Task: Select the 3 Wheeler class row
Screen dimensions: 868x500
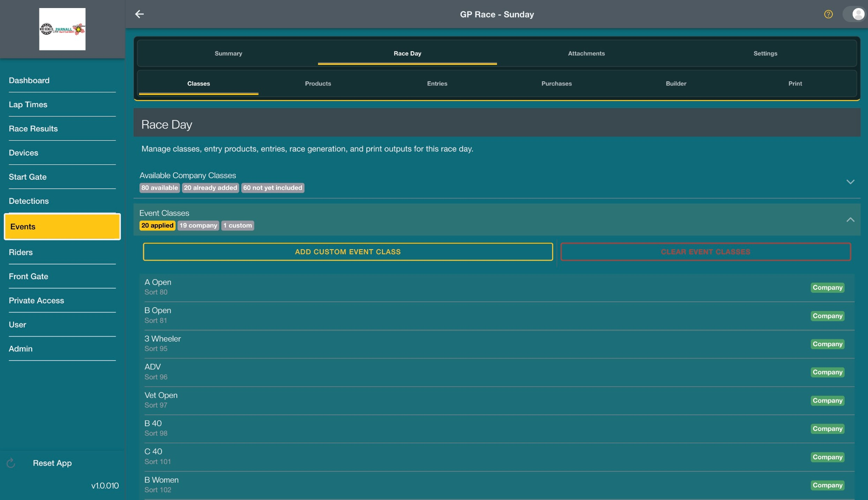Action: 497,344
